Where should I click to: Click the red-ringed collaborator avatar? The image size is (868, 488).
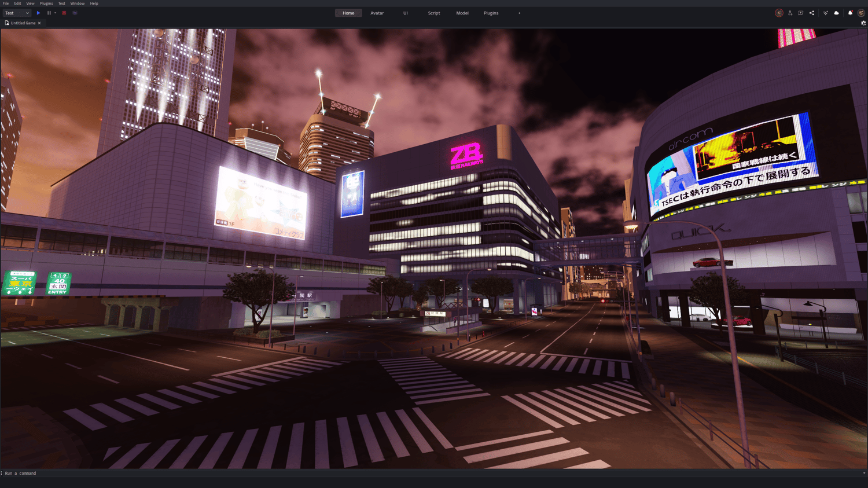[779, 13]
